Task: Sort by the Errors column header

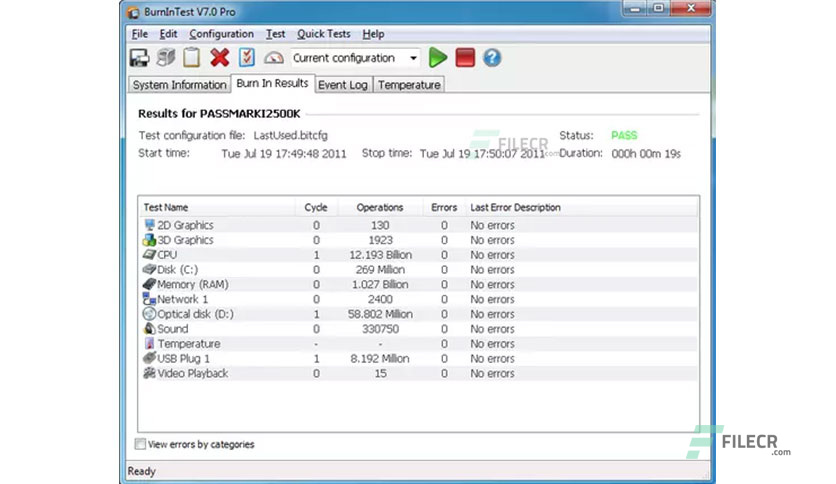Action: pos(444,207)
